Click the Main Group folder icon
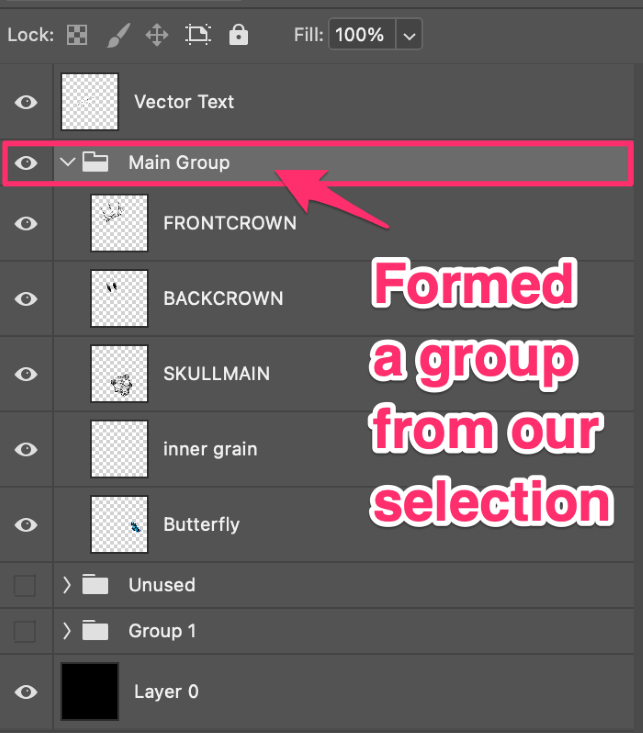The image size is (643, 733). (95, 162)
